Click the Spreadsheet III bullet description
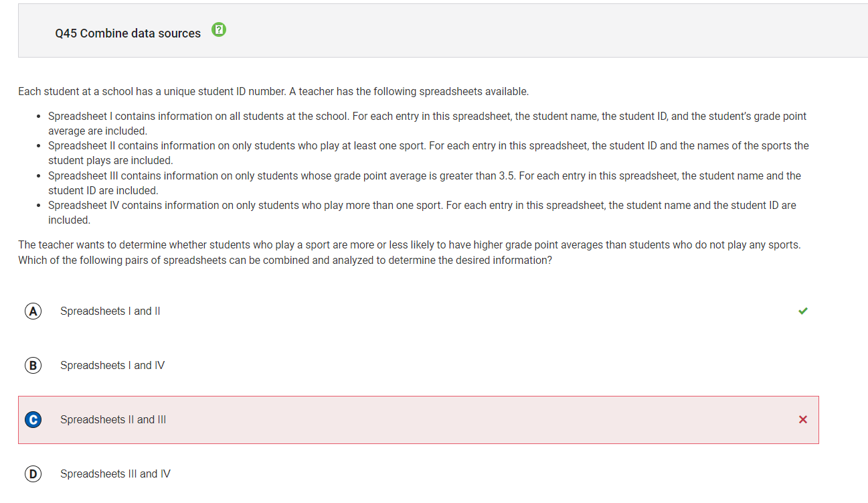 [x=424, y=183]
